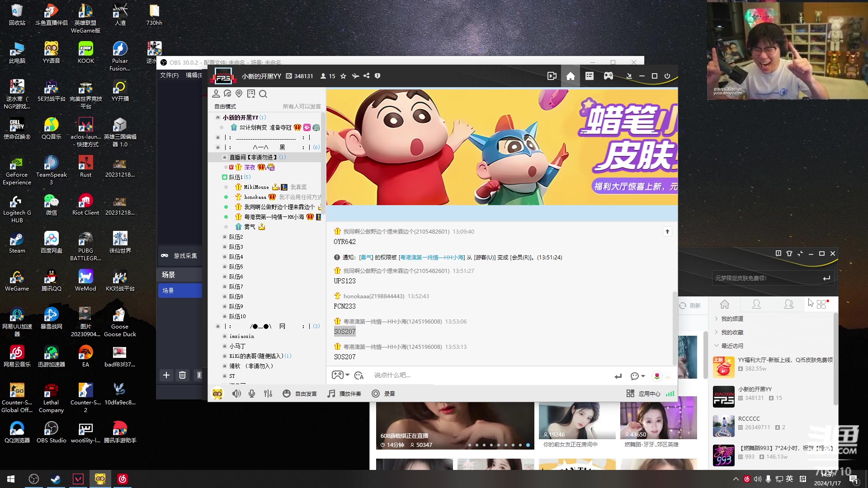The width and height of the screenshot is (868, 488).
Task: Share the channel using the share icon
Action: click(367, 76)
